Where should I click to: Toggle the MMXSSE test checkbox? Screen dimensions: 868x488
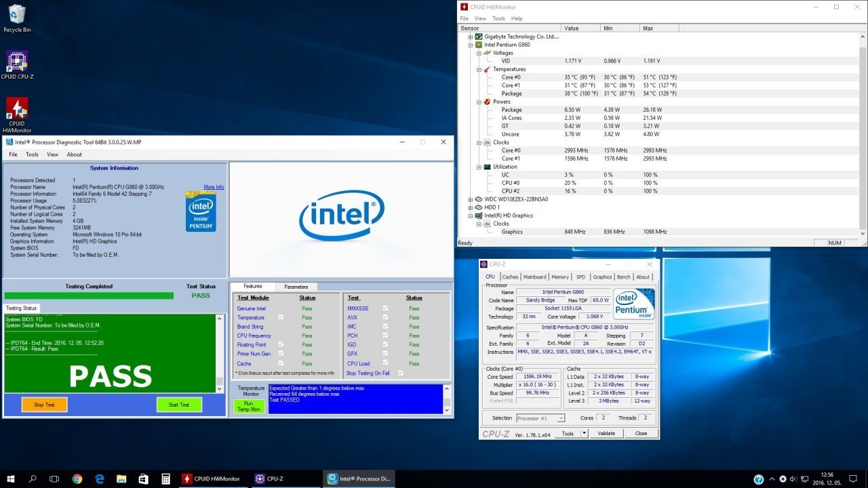point(385,308)
